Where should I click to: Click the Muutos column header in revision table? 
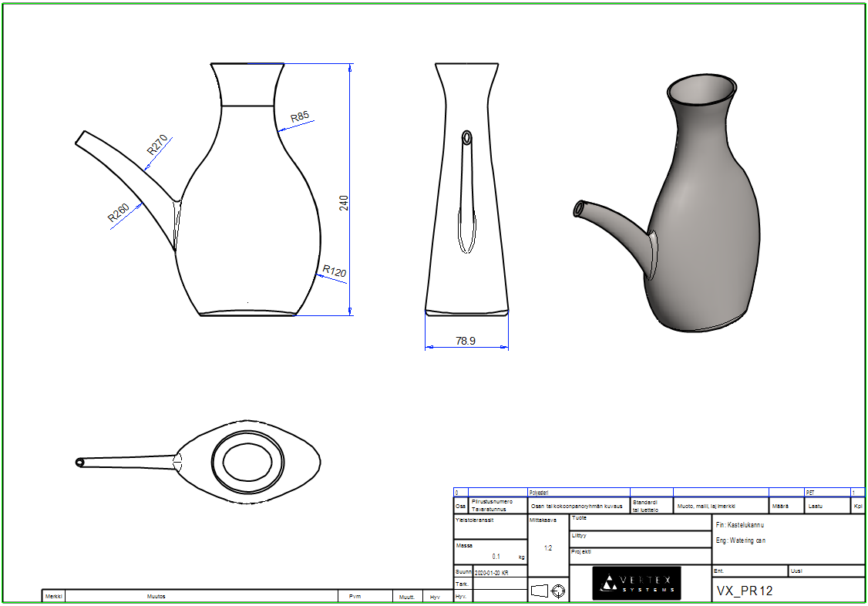coord(156,596)
